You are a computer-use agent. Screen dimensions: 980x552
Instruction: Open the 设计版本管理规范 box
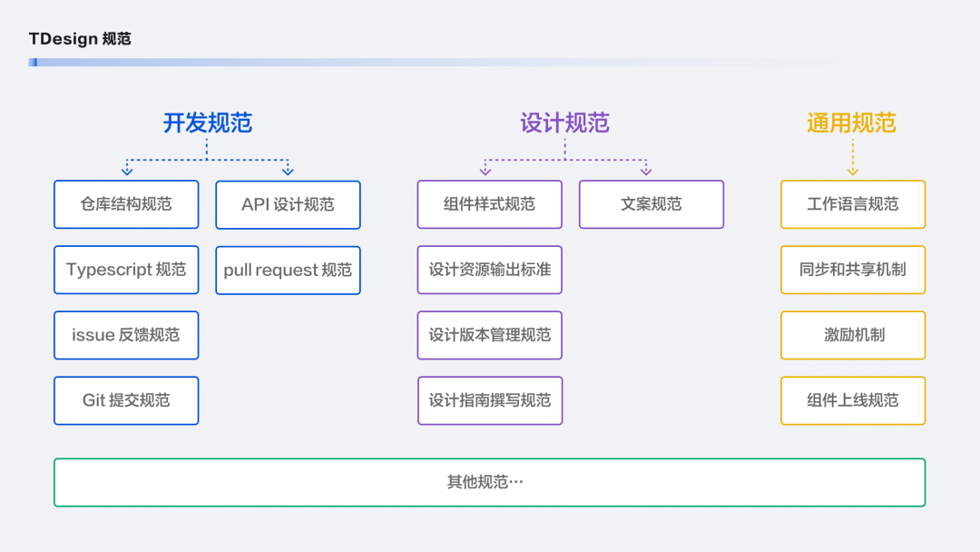click(x=490, y=335)
